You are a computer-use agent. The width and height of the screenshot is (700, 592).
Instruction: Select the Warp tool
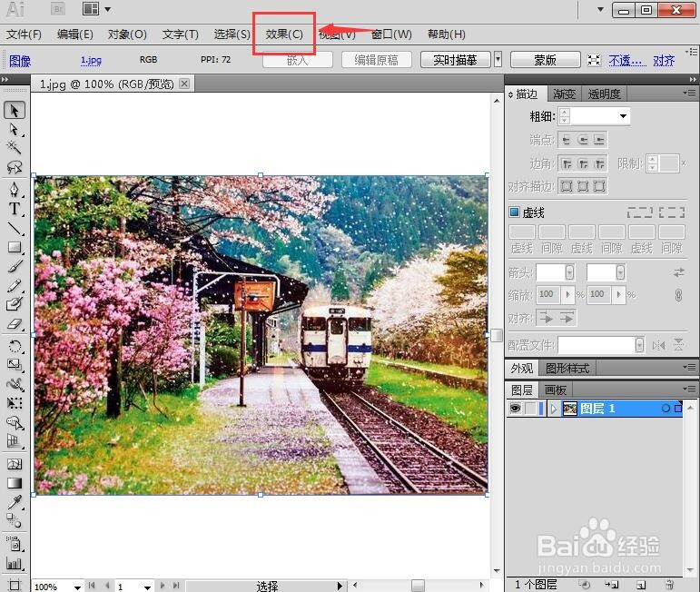coord(15,384)
